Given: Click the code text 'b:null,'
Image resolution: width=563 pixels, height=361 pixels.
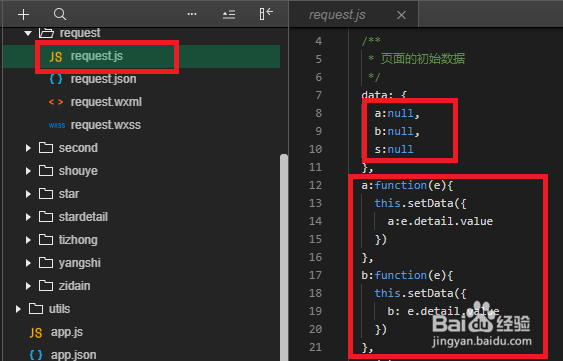Looking at the screenshot, I should click(x=397, y=131).
